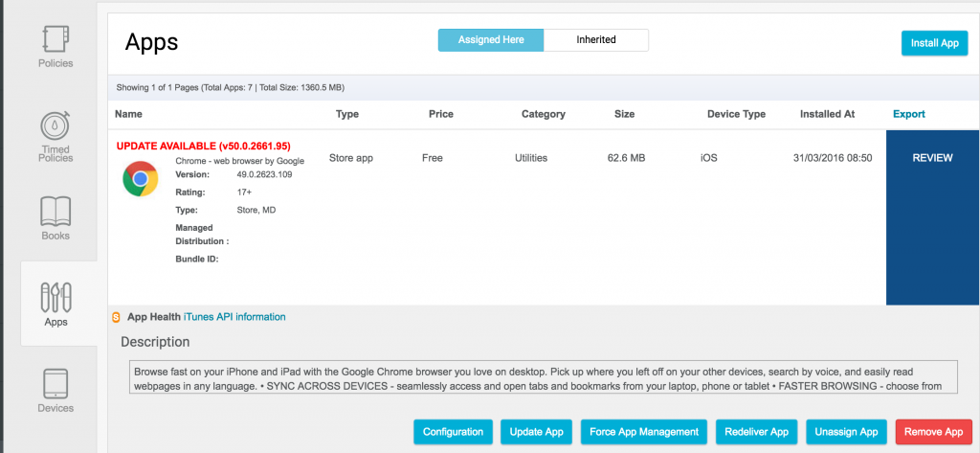Click the Unassign App button

coord(846,432)
